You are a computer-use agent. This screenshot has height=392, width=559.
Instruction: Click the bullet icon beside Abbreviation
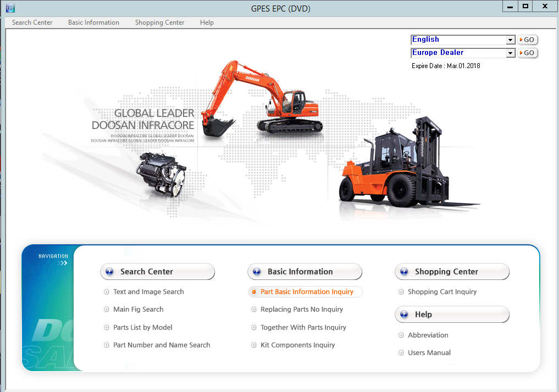(402, 335)
